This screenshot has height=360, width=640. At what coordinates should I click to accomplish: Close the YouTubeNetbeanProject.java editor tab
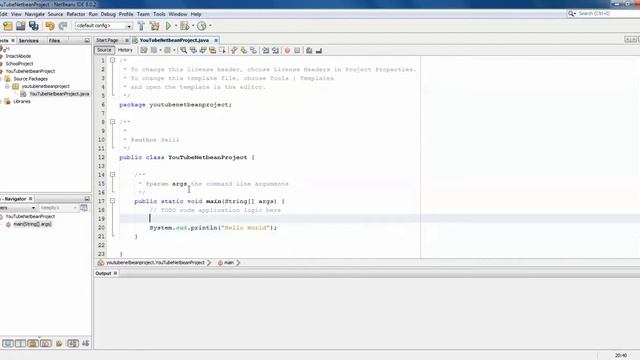[x=216, y=40]
